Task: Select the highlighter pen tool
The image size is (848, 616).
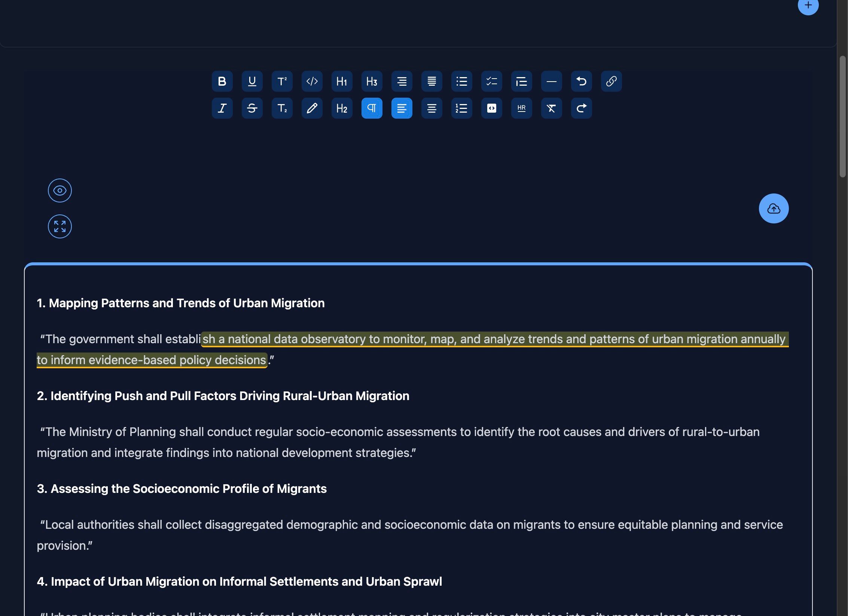Action: point(312,108)
